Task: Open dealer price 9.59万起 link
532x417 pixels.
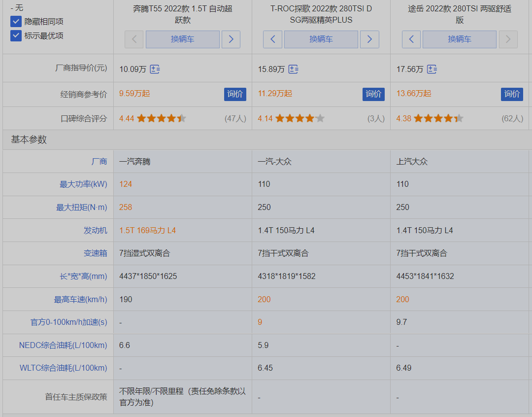Action: tap(134, 93)
